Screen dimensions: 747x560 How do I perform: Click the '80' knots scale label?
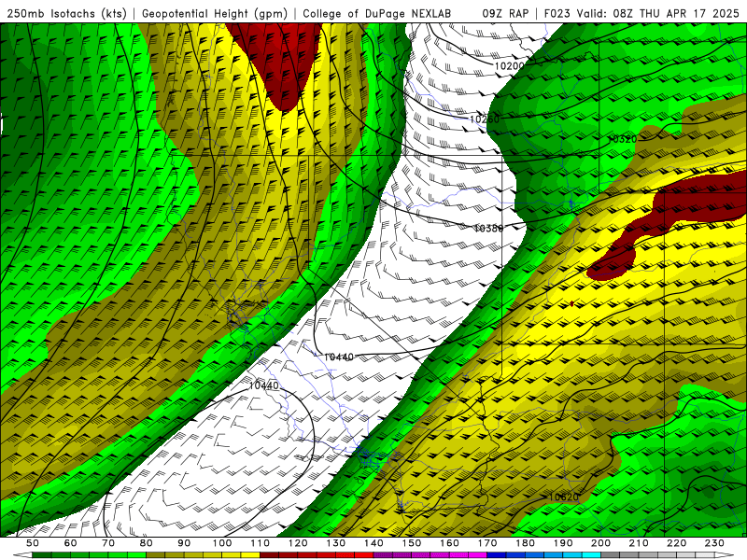147,543
